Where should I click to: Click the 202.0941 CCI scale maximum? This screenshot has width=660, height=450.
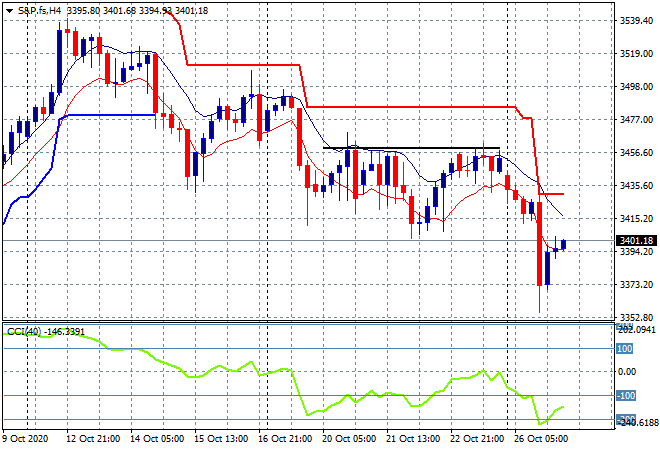(636, 329)
